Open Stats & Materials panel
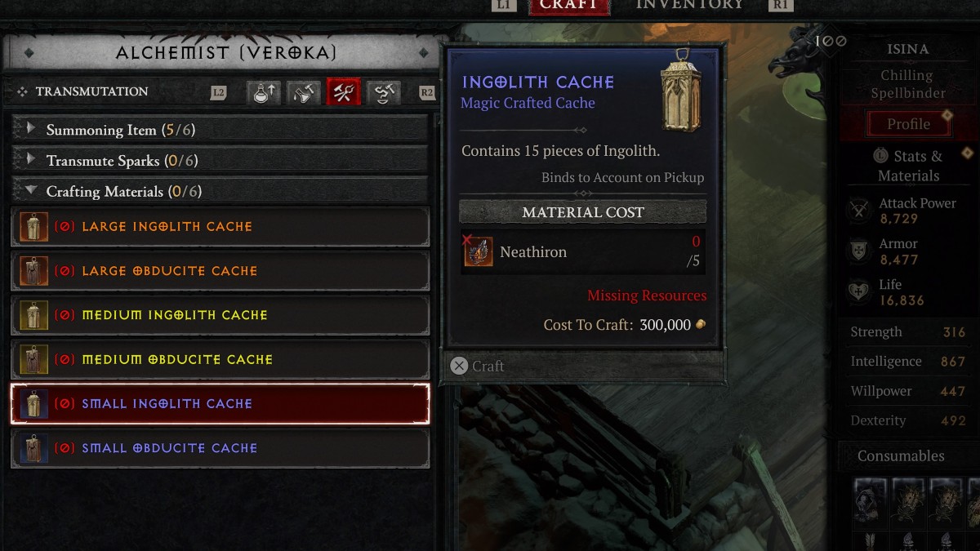The height and width of the screenshot is (551, 980). (908, 166)
